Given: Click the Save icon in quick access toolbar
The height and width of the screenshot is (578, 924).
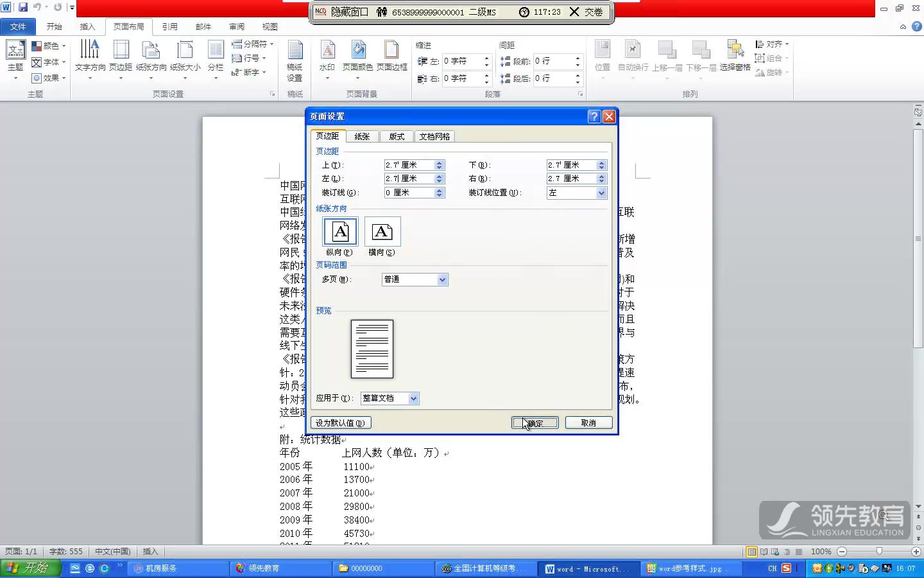Looking at the screenshot, I should tap(23, 7).
